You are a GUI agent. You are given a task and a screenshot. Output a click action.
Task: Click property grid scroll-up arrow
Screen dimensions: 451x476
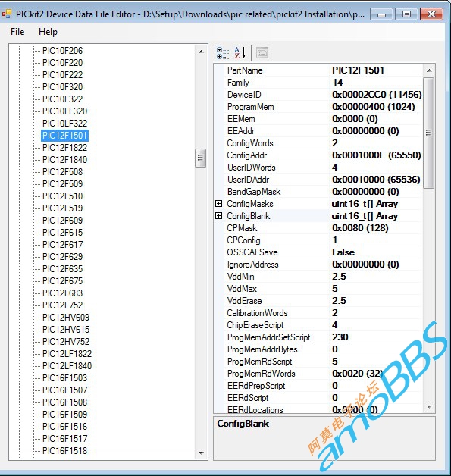tap(429, 70)
